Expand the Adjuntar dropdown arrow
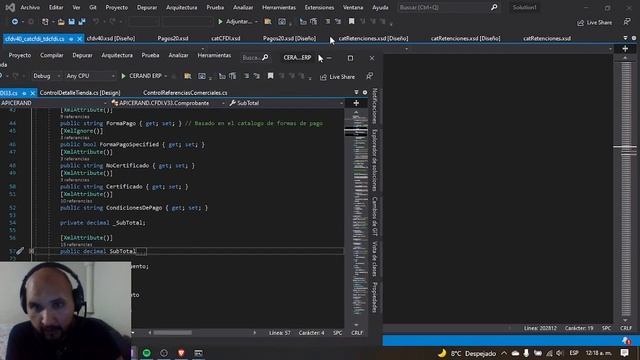The height and width of the screenshot is (360, 640). tap(256, 22)
